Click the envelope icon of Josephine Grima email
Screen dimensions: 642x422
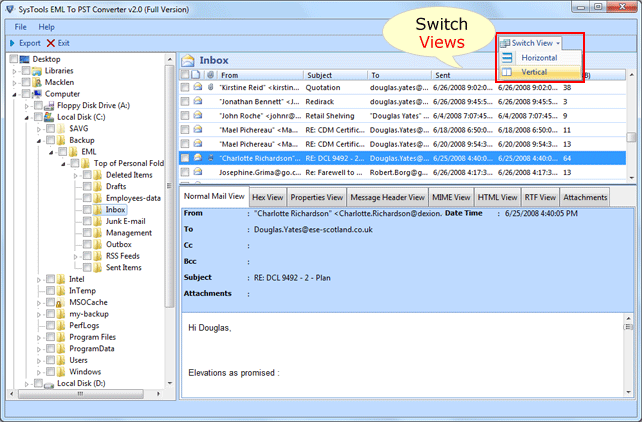pyautogui.click(x=198, y=172)
